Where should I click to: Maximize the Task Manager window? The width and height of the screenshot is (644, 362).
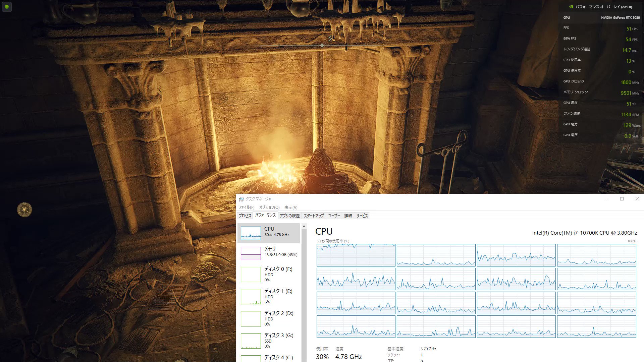click(622, 199)
